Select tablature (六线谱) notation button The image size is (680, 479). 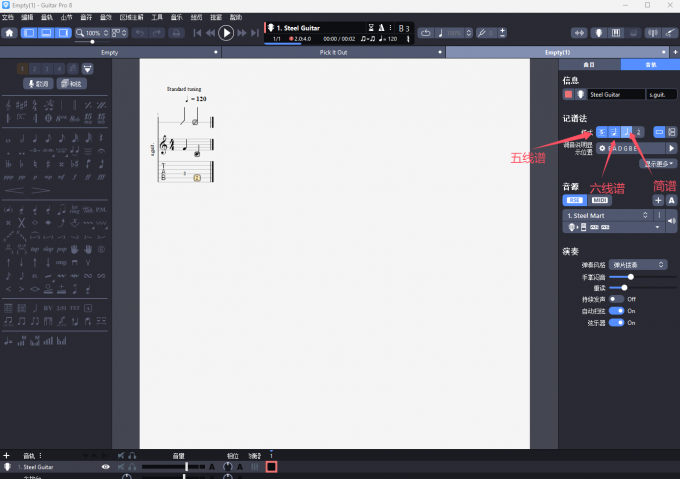613,131
